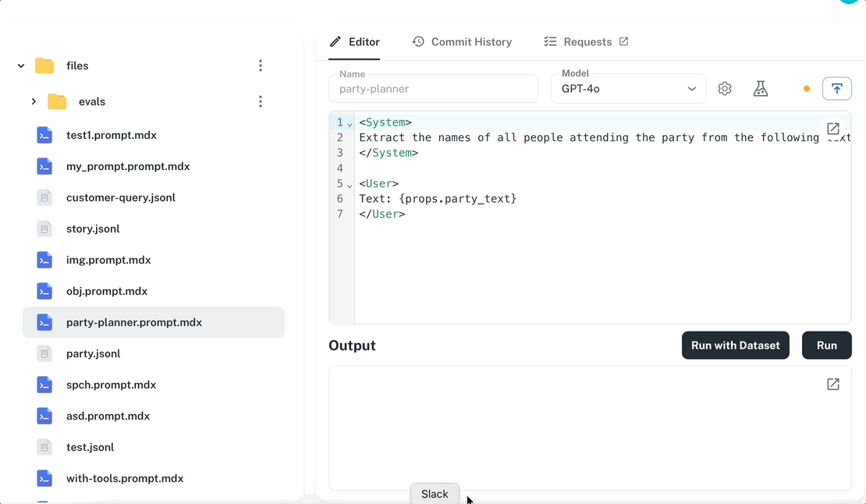Click the party.jsonl dataset file icon
The width and height of the screenshot is (866, 504).
pos(44,353)
